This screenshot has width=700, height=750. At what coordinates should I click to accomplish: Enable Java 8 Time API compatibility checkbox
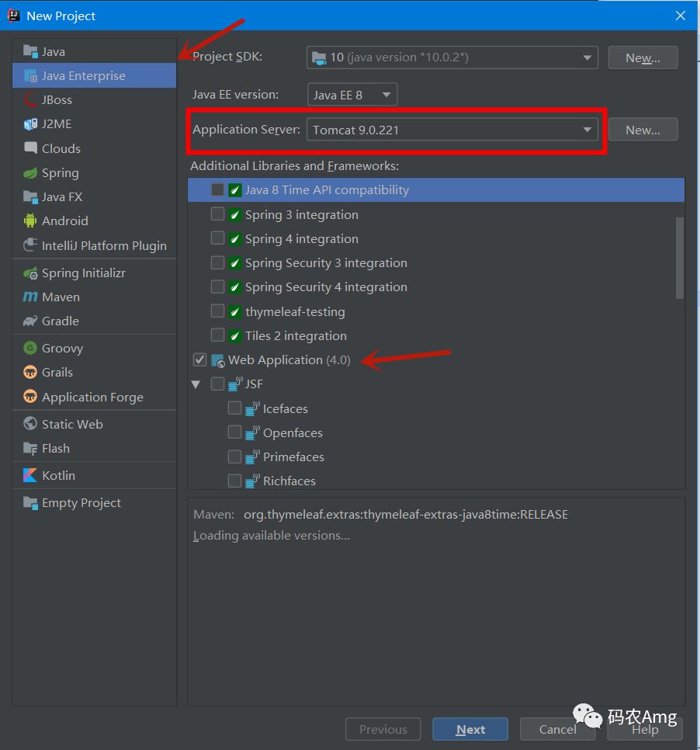click(x=217, y=190)
